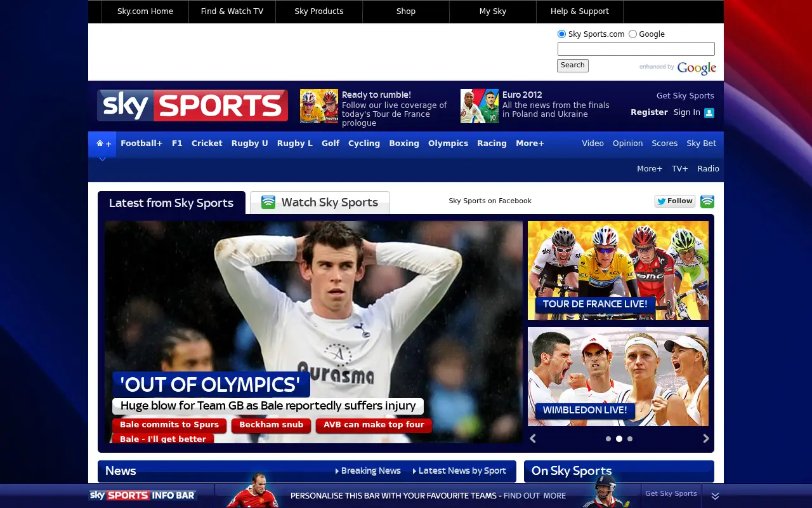Click the green signal icon beside Twitter Follow
The image size is (812, 508).
tap(707, 201)
